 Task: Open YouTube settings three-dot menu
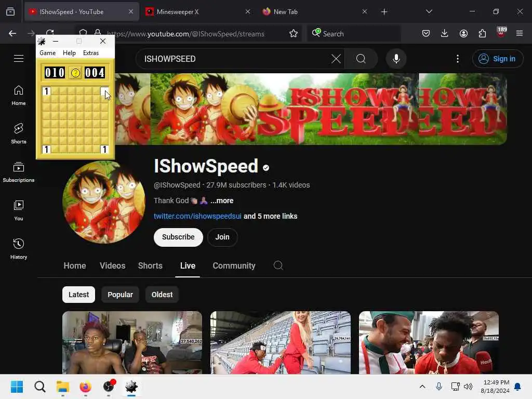458,59
